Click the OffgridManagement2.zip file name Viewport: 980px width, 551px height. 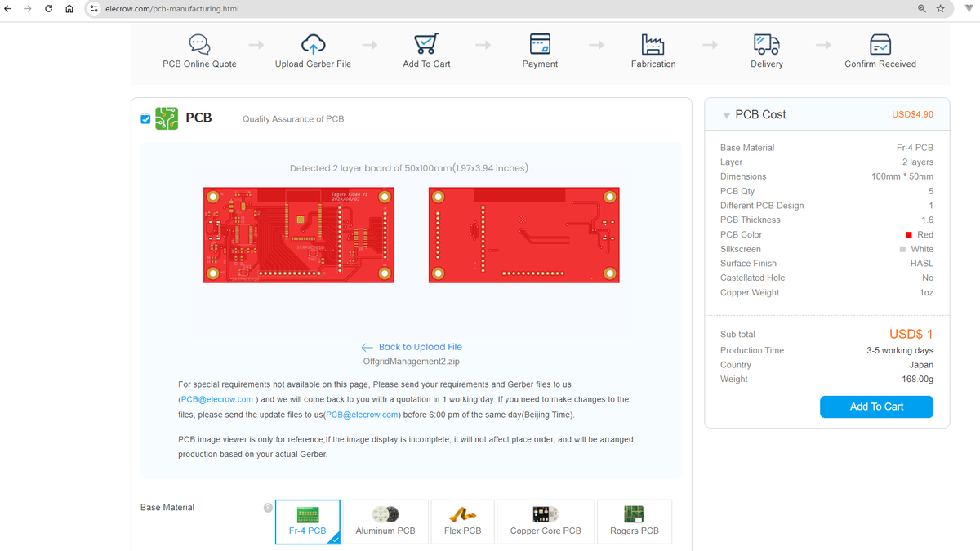(412, 361)
